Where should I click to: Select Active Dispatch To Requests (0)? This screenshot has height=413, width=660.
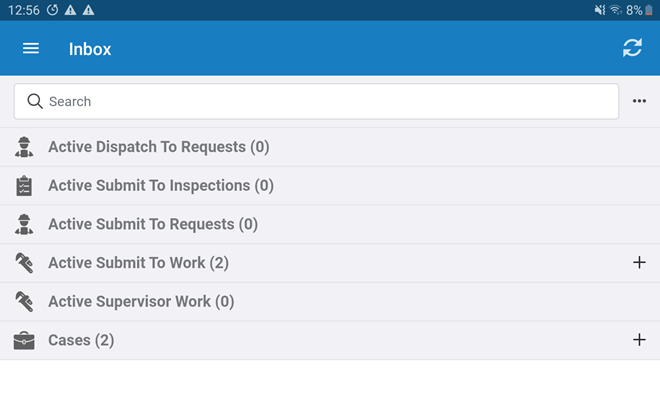(x=159, y=147)
